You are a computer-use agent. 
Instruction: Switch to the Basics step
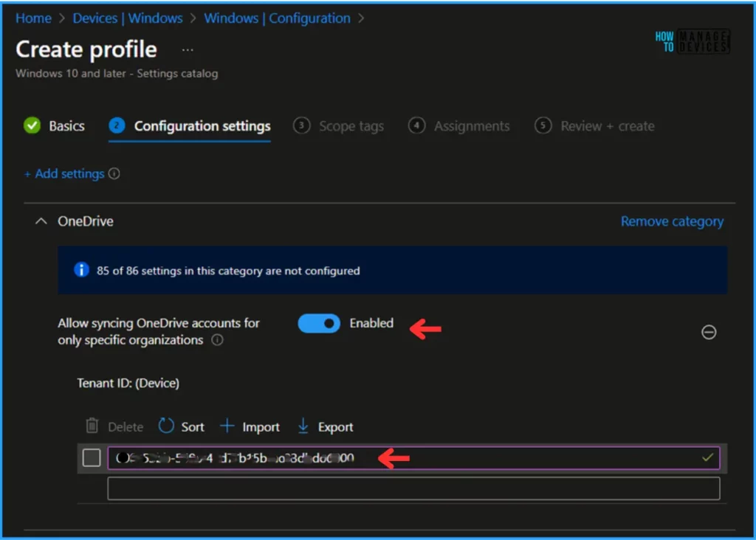[54, 125]
